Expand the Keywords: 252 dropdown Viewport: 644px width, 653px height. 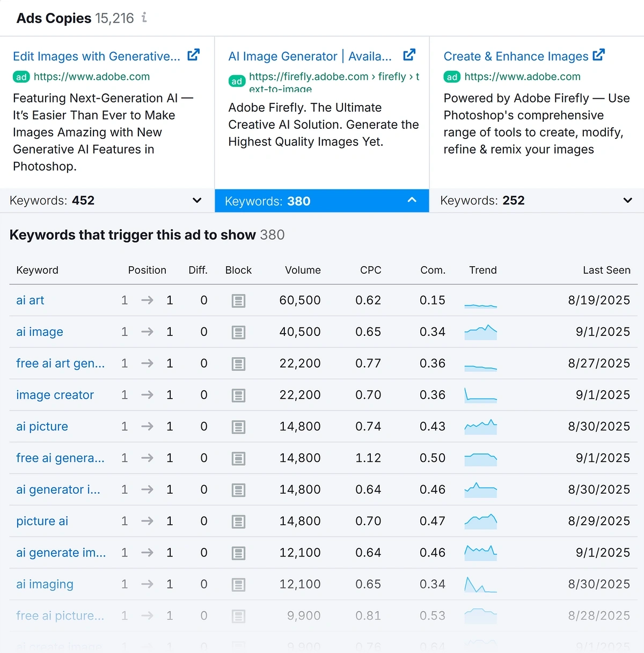[537, 201]
